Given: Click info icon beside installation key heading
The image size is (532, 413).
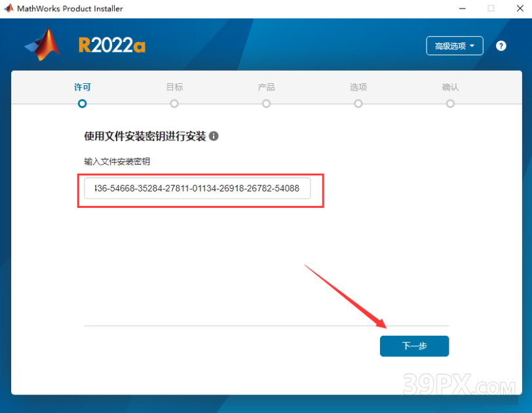Looking at the screenshot, I should pos(214,136).
